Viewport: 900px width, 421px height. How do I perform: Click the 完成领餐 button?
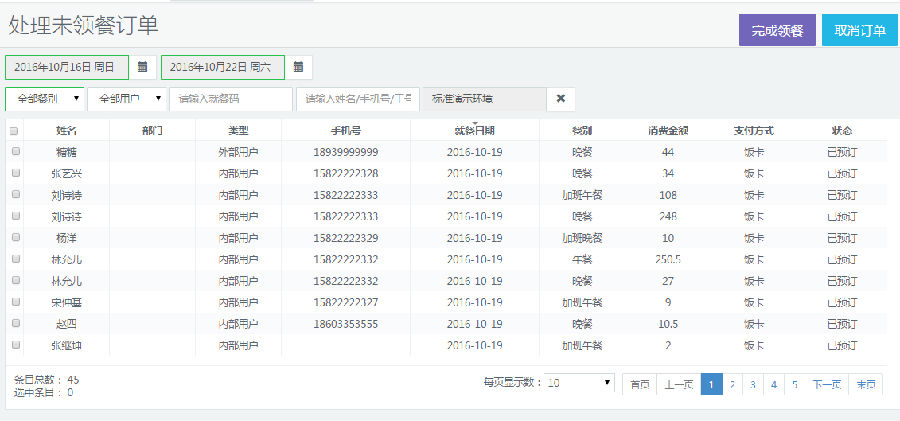click(777, 30)
